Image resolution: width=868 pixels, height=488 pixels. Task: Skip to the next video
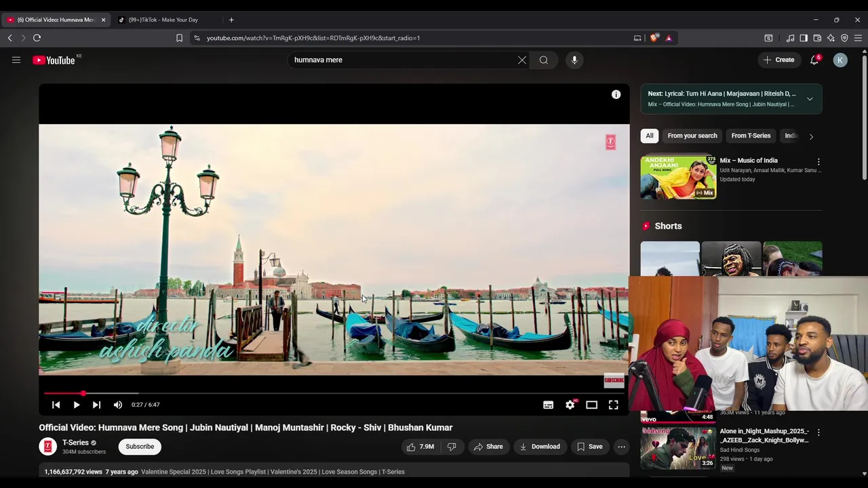pyautogui.click(x=96, y=405)
